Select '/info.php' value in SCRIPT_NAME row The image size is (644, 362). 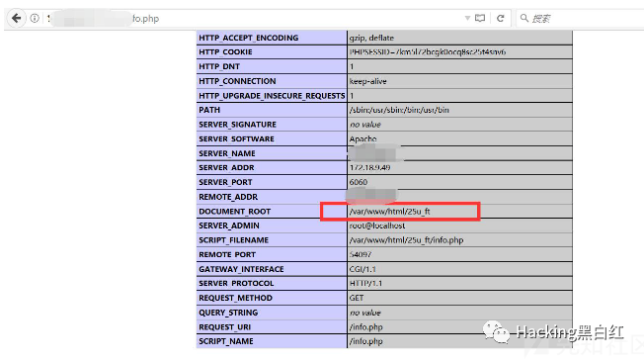pos(365,341)
